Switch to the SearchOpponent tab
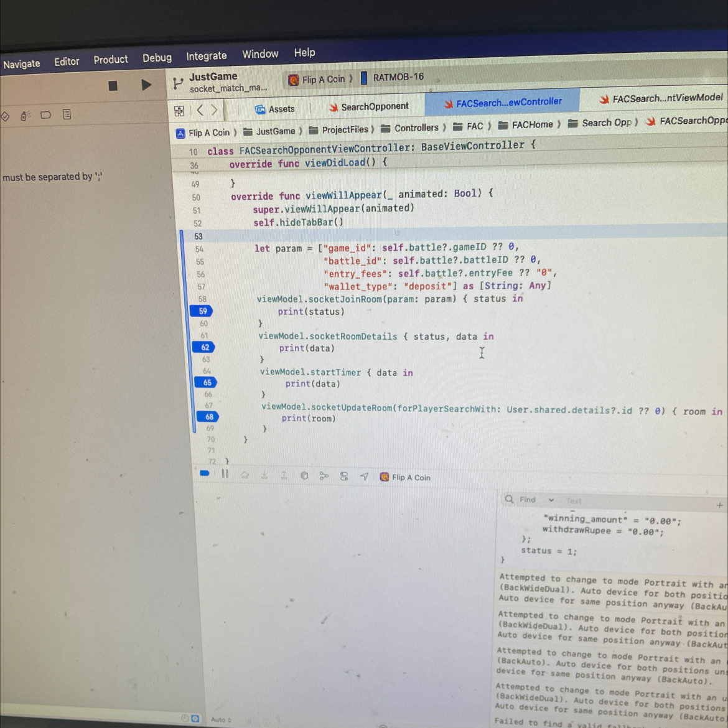This screenshot has width=728, height=728. 368,107
